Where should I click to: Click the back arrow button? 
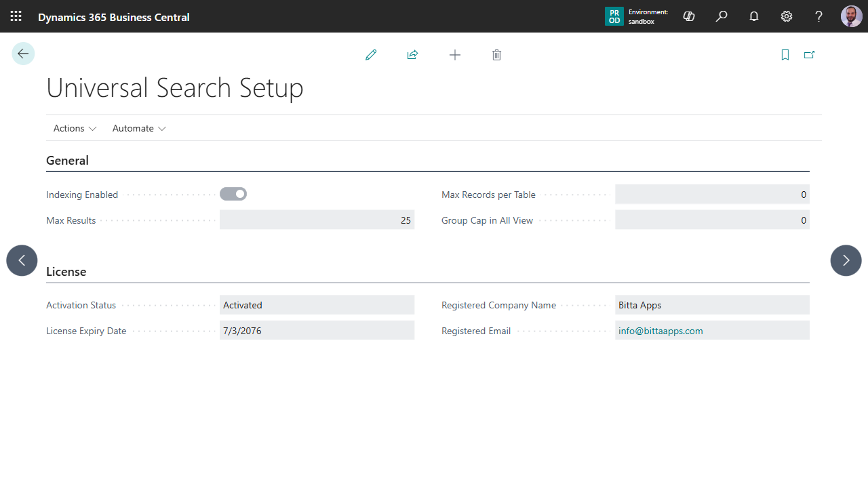pyautogui.click(x=23, y=54)
